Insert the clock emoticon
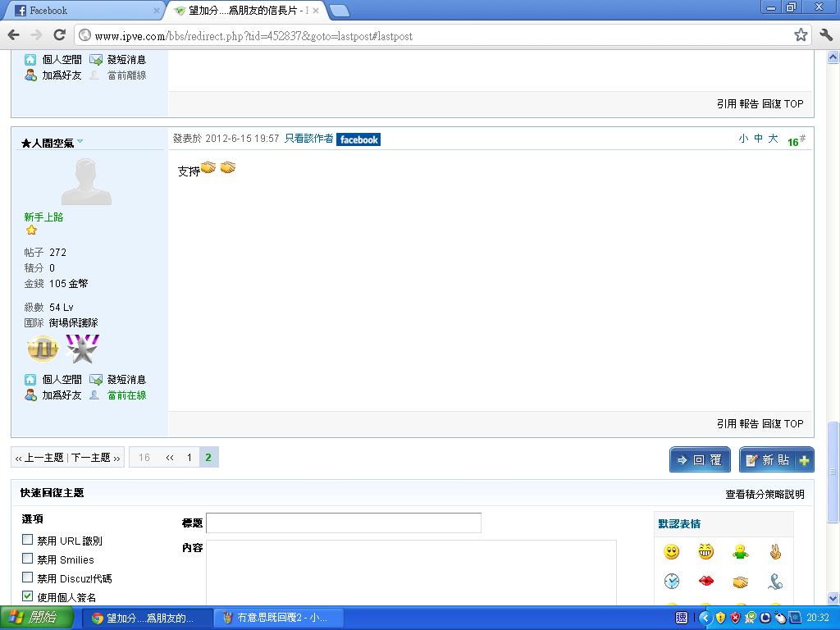This screenshot has height=630, width=840. (x=671, y=582)
